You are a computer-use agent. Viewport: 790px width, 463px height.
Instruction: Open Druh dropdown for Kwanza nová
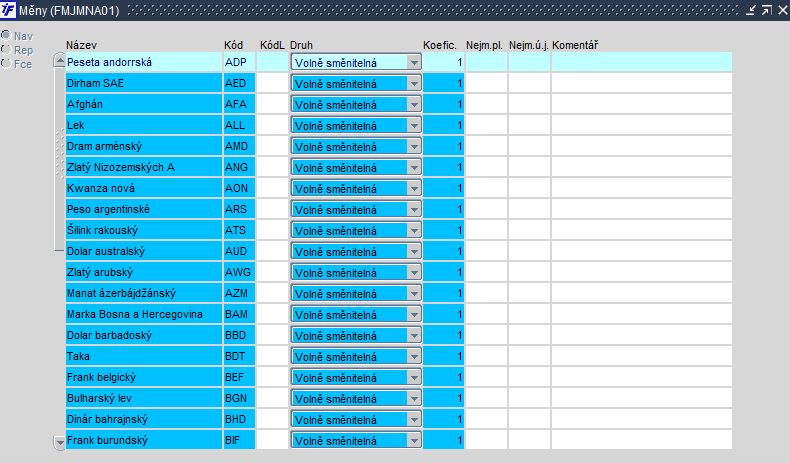(414, 188)
